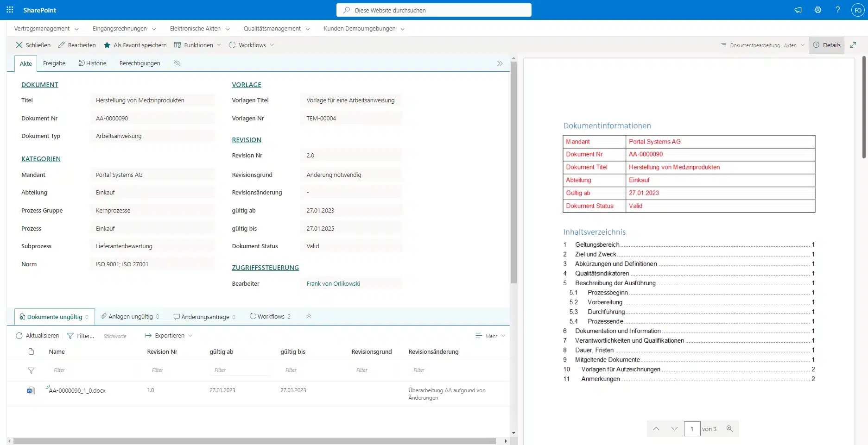The width and height of the screenshot is (868, 445).
Task: Expand preview with the fullscreen arrow icon
Action: pos(853,45)
